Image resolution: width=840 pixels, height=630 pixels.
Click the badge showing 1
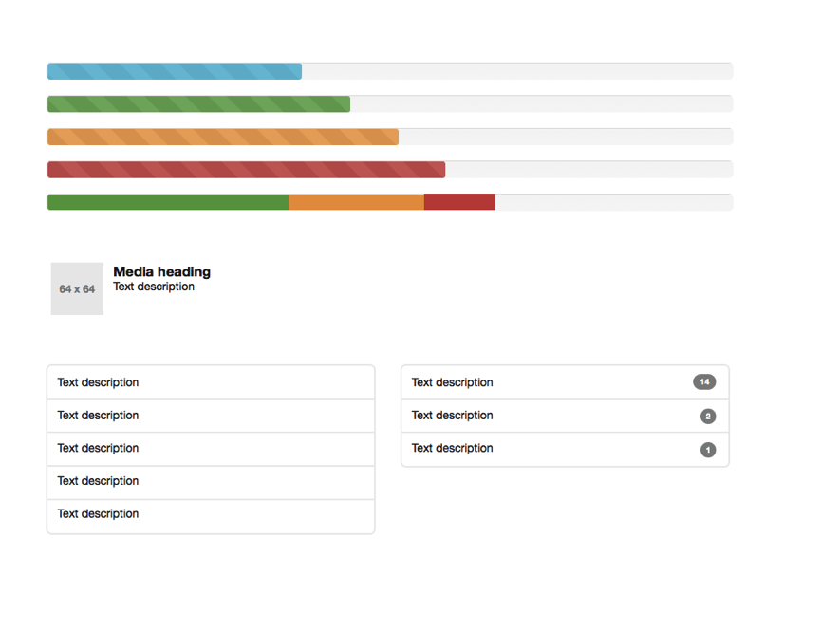(708, 450)
